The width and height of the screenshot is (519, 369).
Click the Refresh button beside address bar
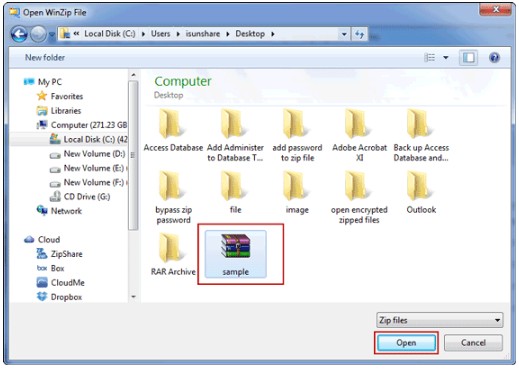tap(359, 34)
